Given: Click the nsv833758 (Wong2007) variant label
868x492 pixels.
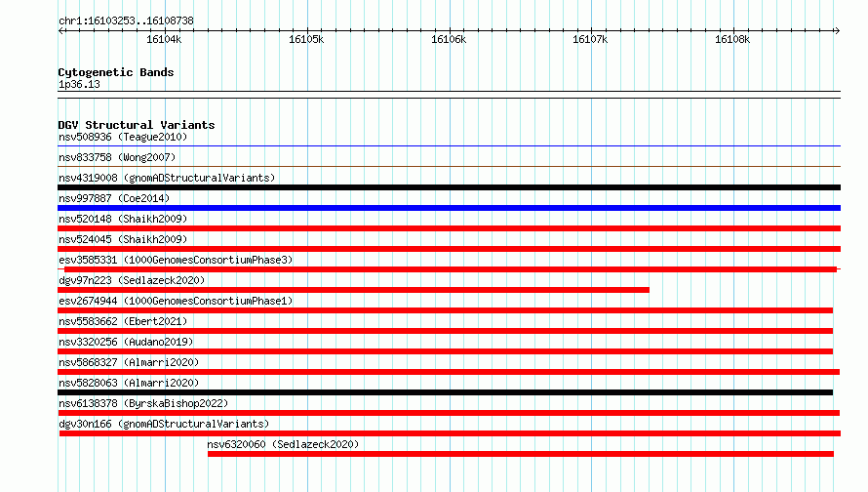Looking at the screenshot, I should 117,157.
